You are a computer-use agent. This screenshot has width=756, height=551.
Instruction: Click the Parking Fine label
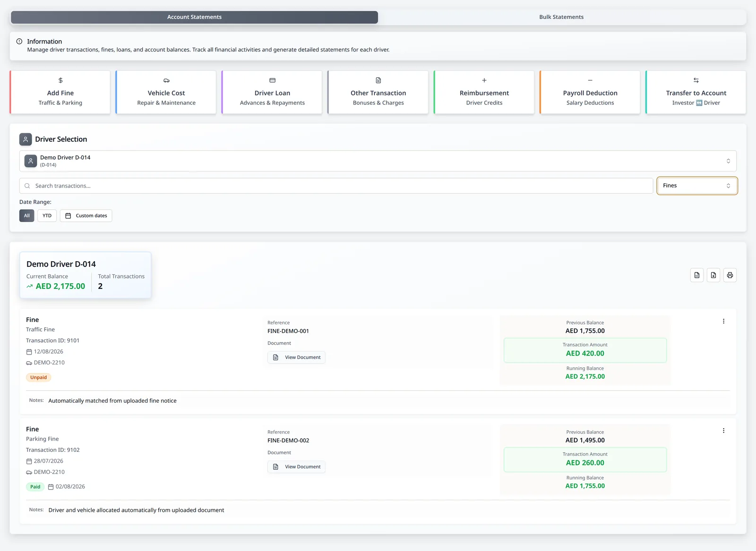(x=42, y=439)
